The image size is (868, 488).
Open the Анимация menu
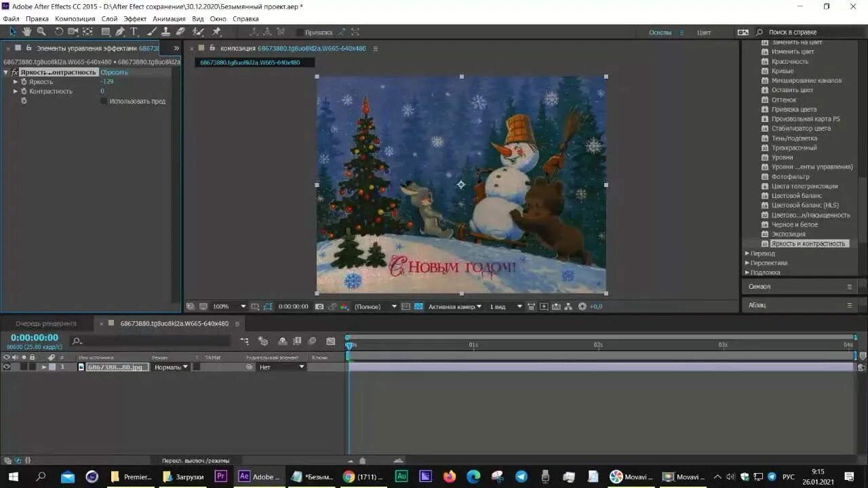[169, 19]
